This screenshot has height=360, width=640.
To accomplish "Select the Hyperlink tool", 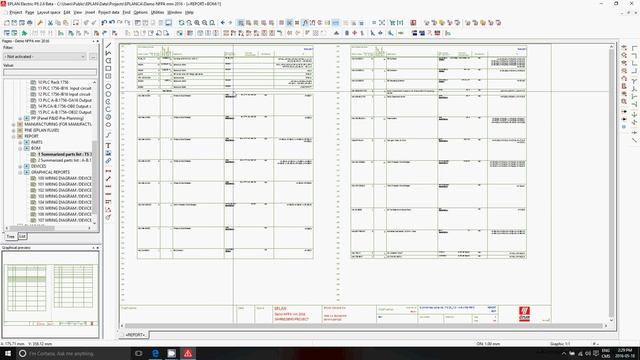I will [x=108, y=161].
